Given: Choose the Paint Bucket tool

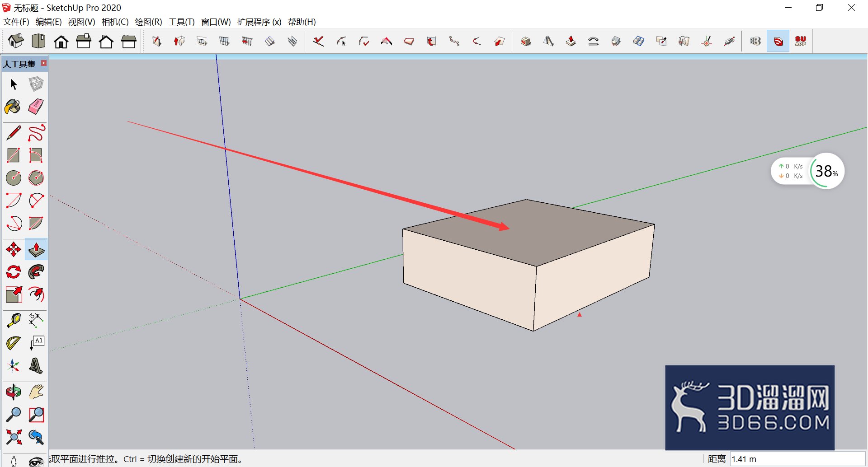Looking at the screenshot, I should click(x=13, y=107).
